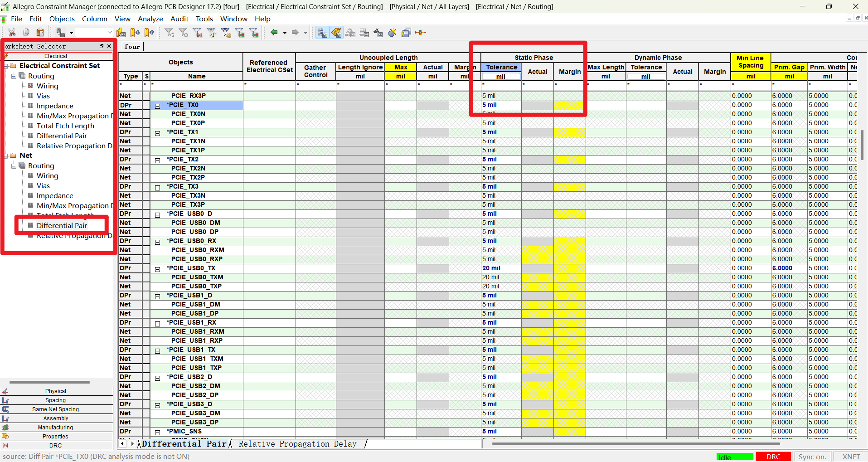Select Differential Pair under Net Routing
The height and width of the screenshot is (462, 868).
(62, 225)
